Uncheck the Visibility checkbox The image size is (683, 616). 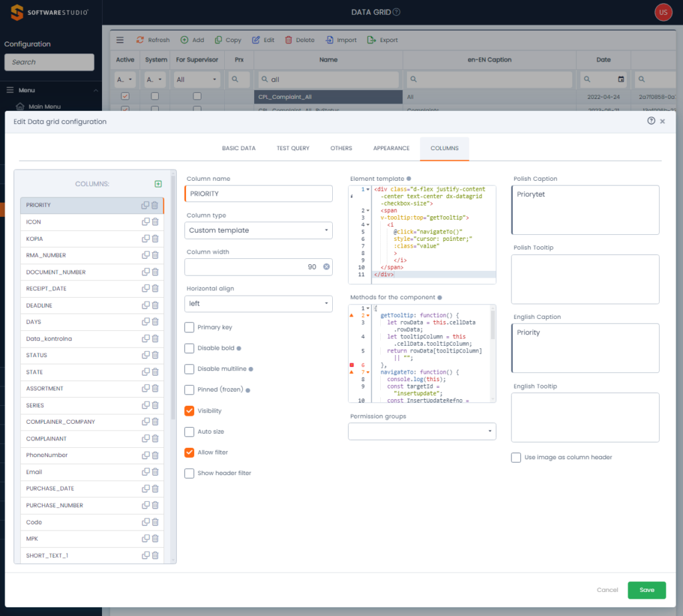point(189,411)
